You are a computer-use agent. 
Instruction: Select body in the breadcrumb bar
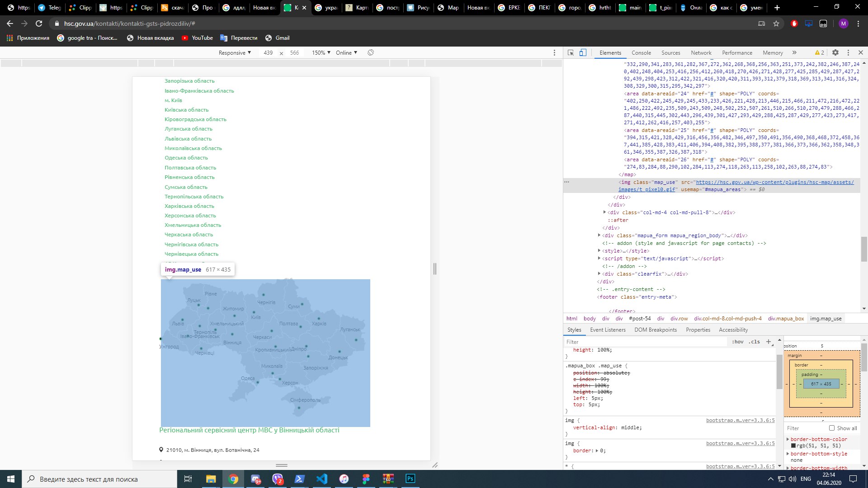tap(590, 319)
